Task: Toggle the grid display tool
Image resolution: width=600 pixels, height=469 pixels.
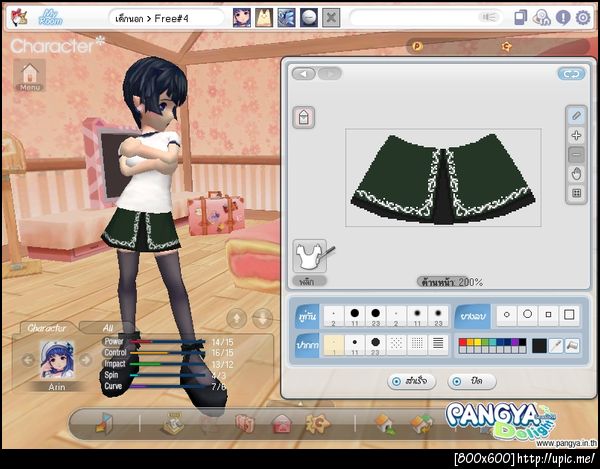Action: click(x=576, y=193)
